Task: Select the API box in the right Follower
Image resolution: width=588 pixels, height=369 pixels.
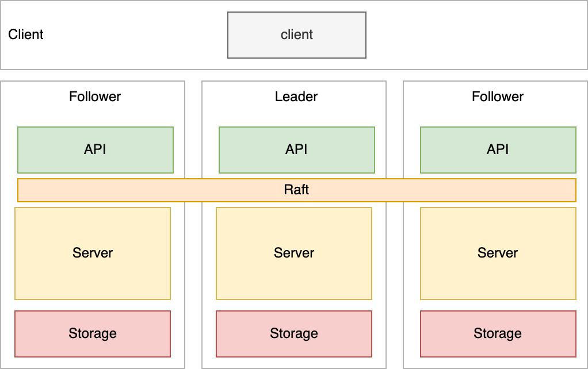Action: [x=498, y=150]
